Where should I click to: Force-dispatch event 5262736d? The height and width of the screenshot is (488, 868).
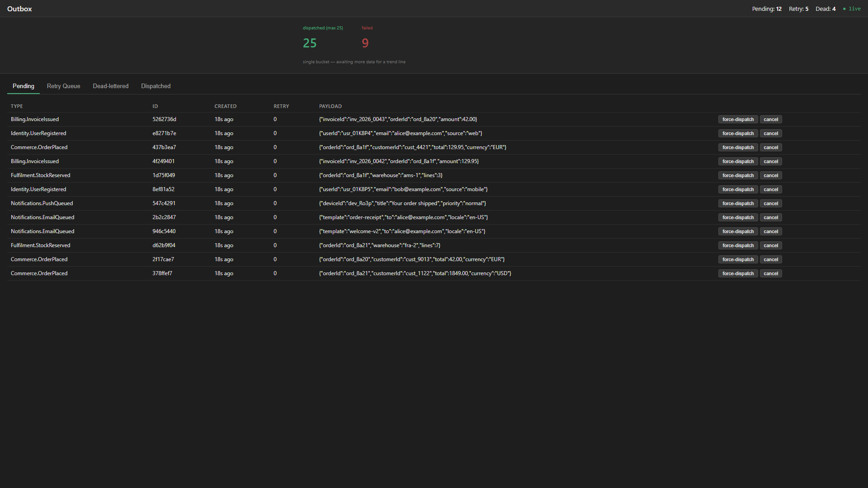[738, 119]
